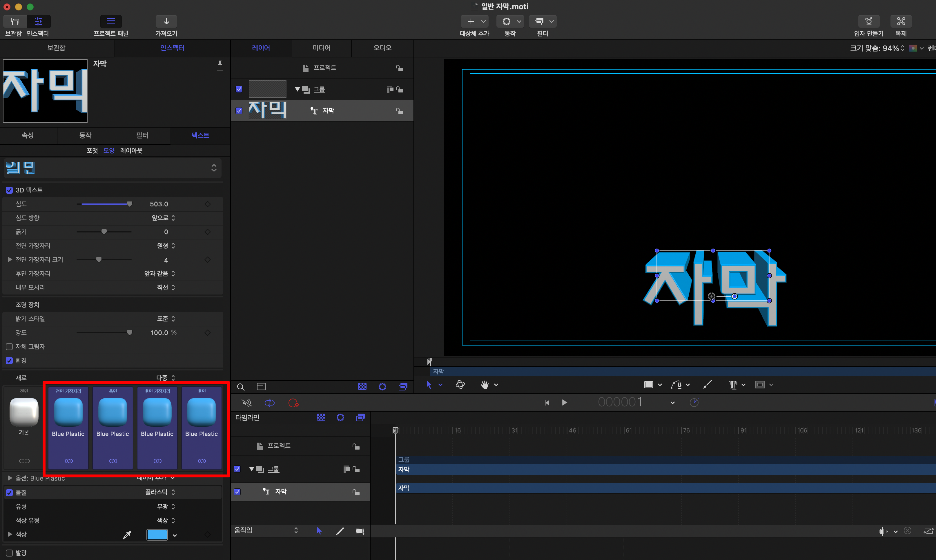Click the play button in transport controls
Image resolution: width=936 pixels, height=560 pixels.
(x=564, y=403)
